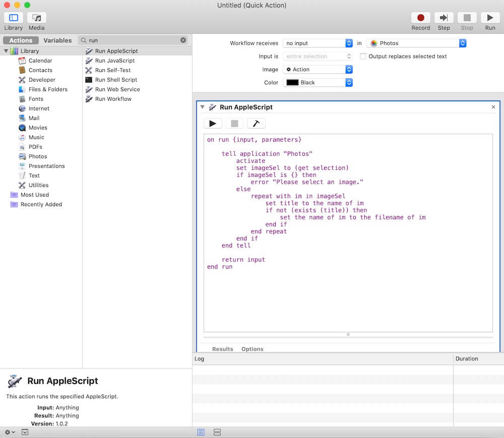Screen dimensions: 504x438
Task: Open the Recently Added smart folder
Action: (41, 204)
